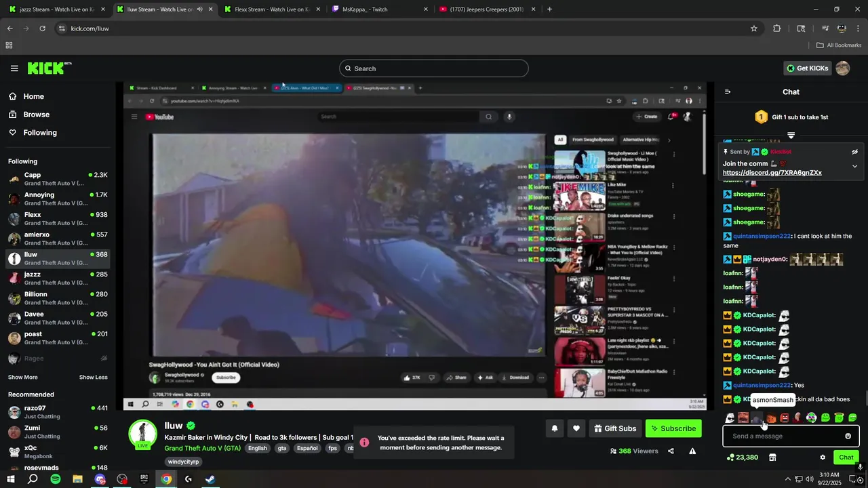Screen dimensions: 868x488
Task: Click the windycityrp tag
Action: pyautogui.click(x=183, y=462)
